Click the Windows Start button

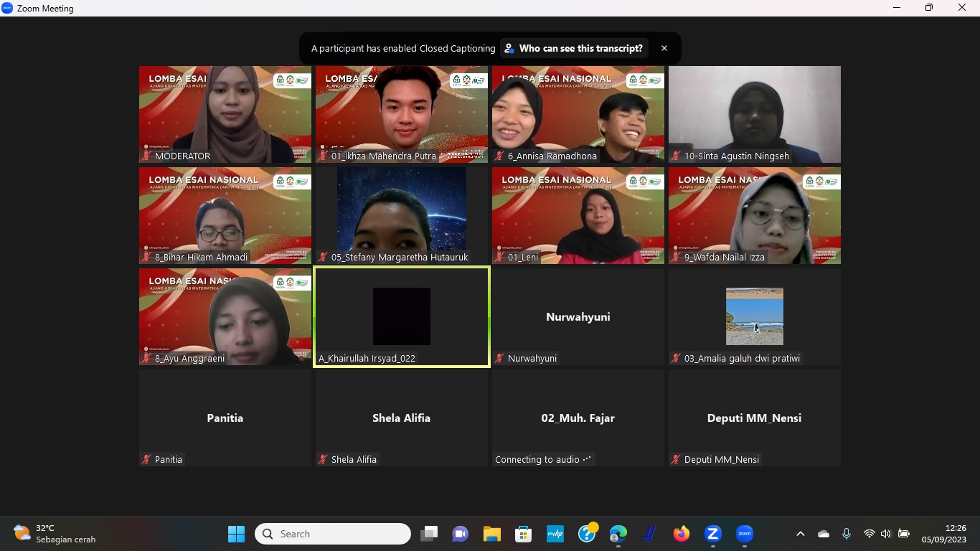click(x=236, y=534)
